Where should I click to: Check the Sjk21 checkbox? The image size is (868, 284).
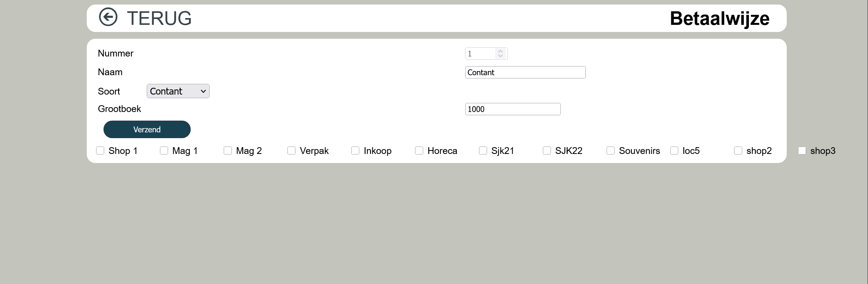click(x=483, y=151)
